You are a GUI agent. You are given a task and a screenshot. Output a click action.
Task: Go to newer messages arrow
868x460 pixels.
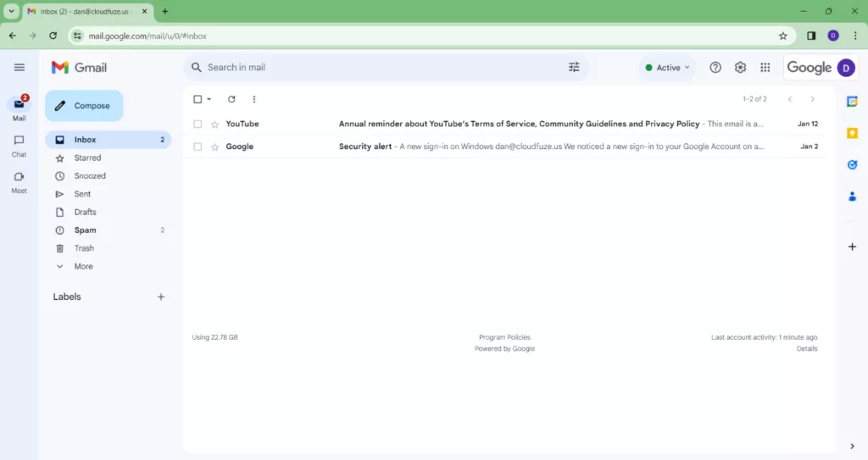(x=790, y=99)
